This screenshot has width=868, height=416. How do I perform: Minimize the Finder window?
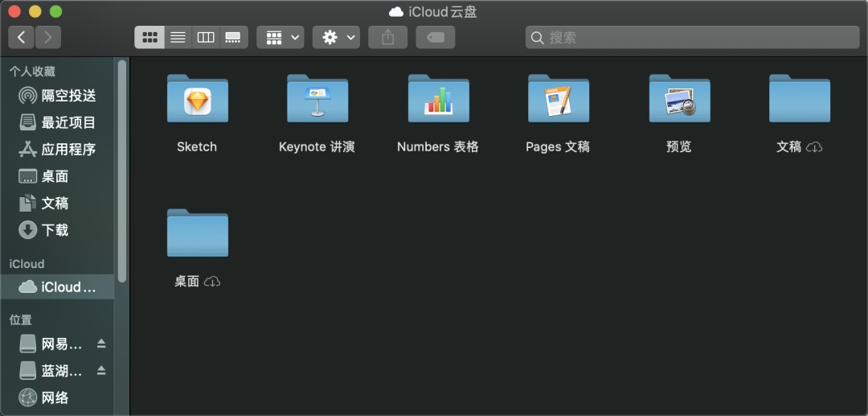pos(35,11)
